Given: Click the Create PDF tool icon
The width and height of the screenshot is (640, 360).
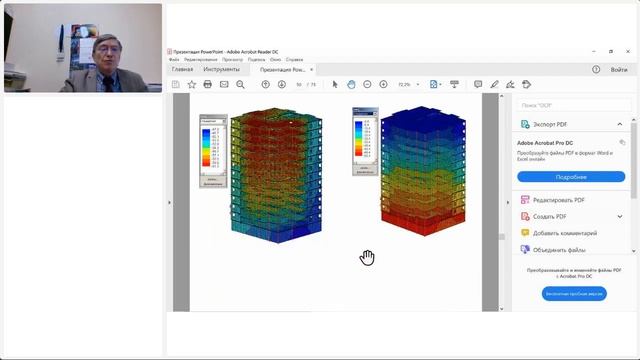Looking at the screenshot, I should tap(525, 216).
